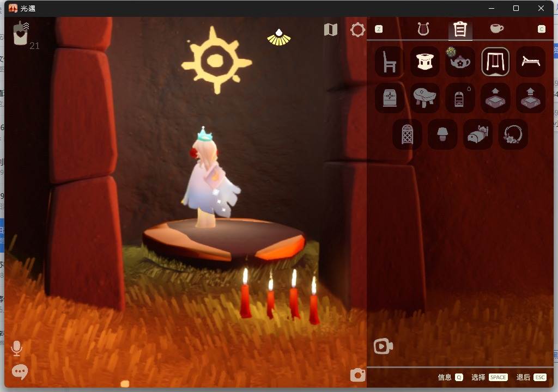
Task: Toggle the microphone icon
Action: coord(16,348)
